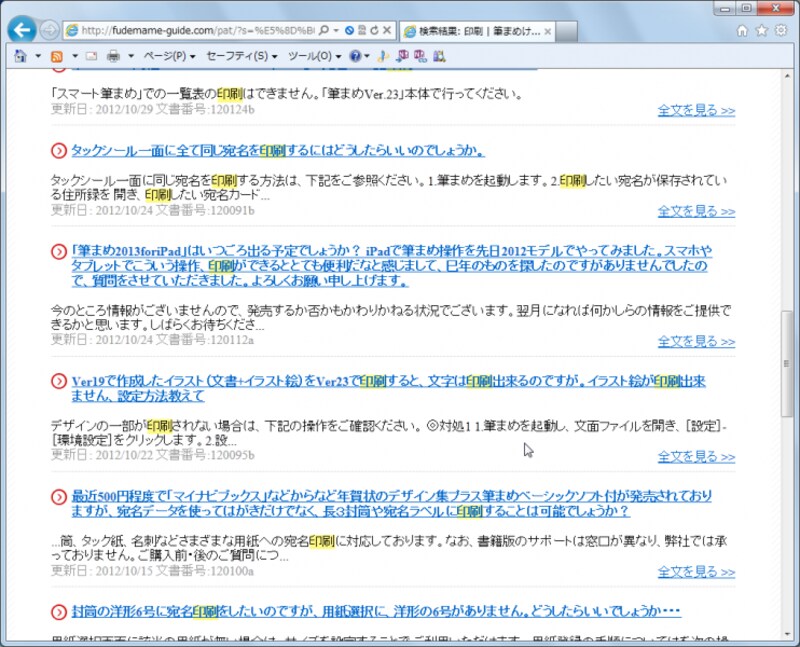Image resolution: width=800 pixels, height=647 pixels.
Task: Refresh the page with the reload icon
Action: [x=374, y=30]
